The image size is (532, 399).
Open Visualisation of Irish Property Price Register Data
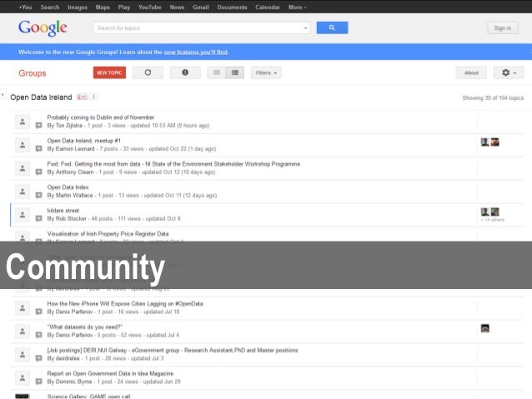coord(108,234)
